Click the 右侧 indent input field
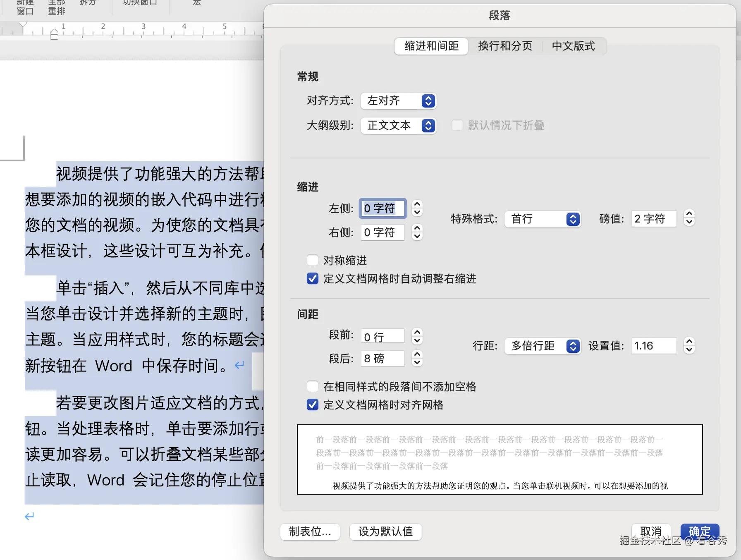The height and width of the screenshot is (560, 741). click(382, 232)
